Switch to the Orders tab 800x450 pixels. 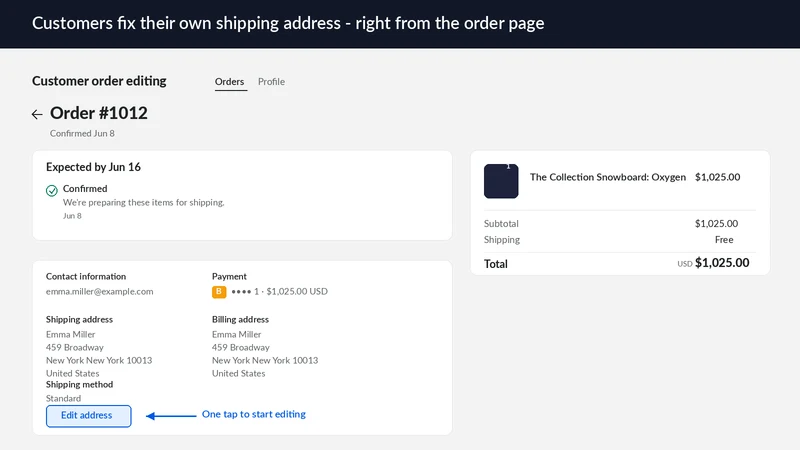230,82
